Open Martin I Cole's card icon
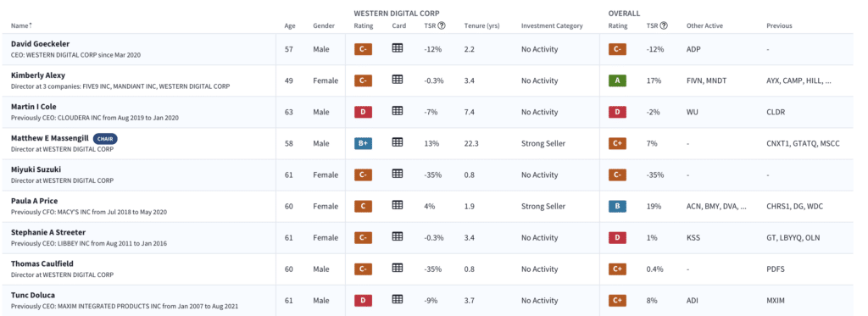868x316 pixels. pos(397,111)
